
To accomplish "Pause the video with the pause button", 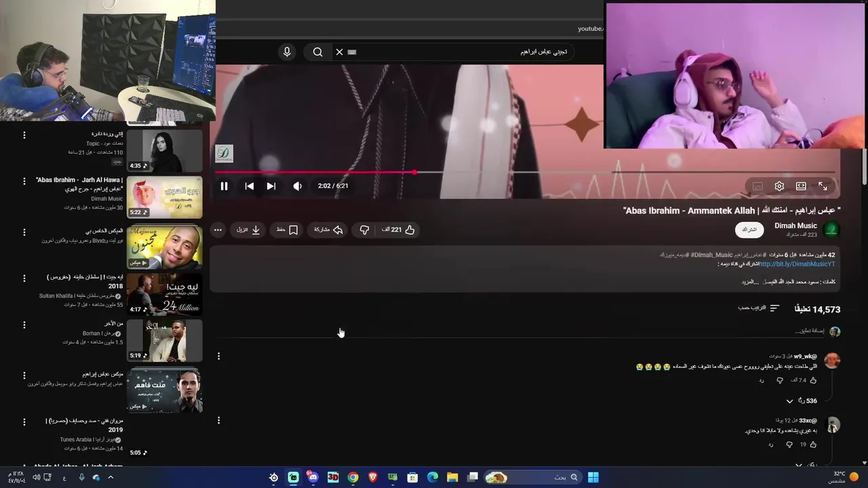I will (x=224, y=186).
